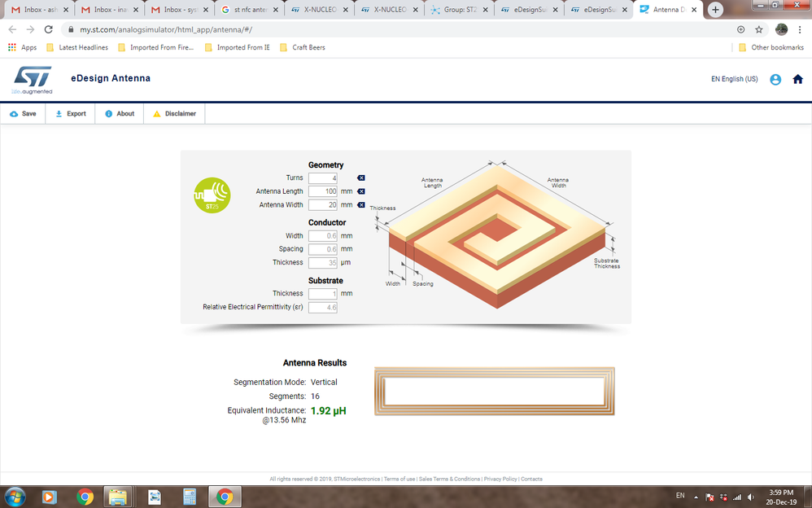Focus the Turns input field

323,178
